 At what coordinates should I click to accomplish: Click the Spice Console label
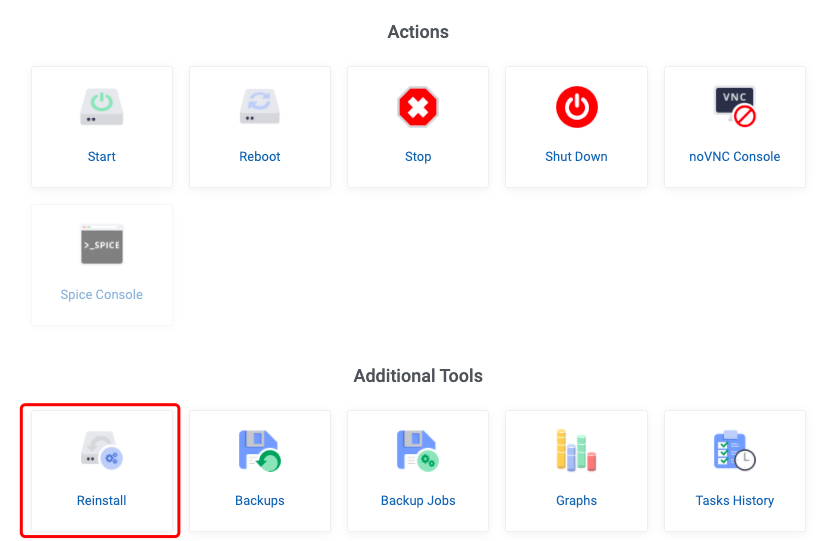[x=101, y=294]
